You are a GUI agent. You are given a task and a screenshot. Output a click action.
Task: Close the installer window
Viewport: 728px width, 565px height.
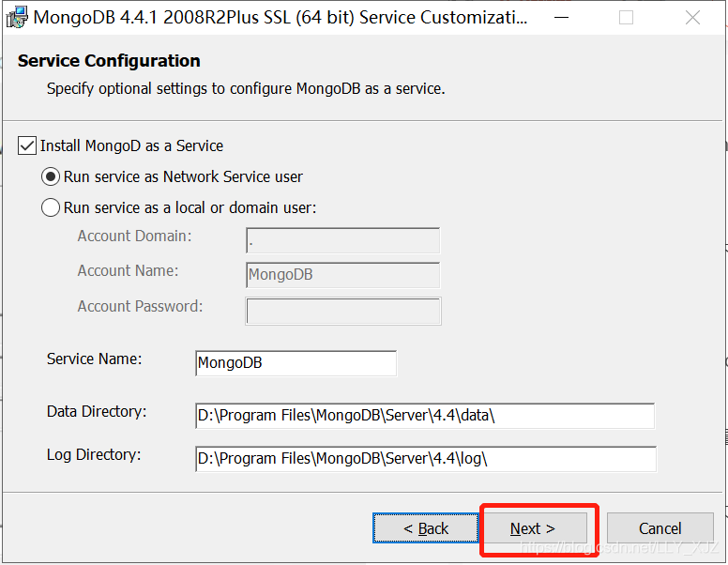pos(692,18)
